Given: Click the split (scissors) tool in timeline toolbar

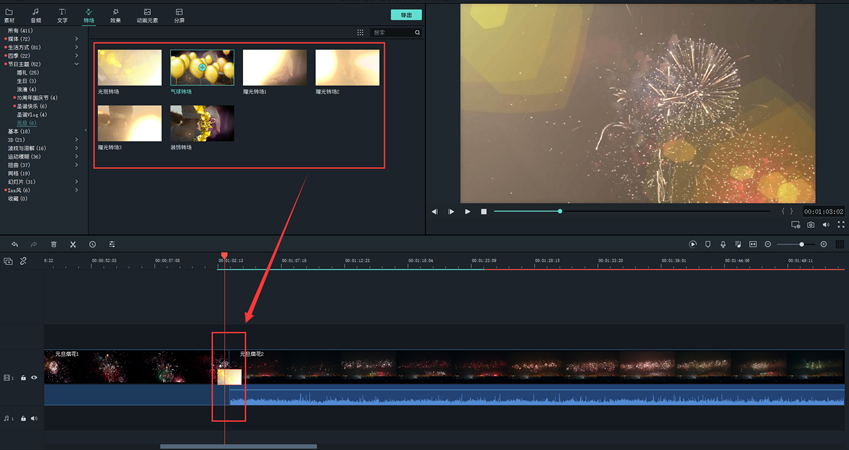Looking at the screenshot, I should 73,244.
